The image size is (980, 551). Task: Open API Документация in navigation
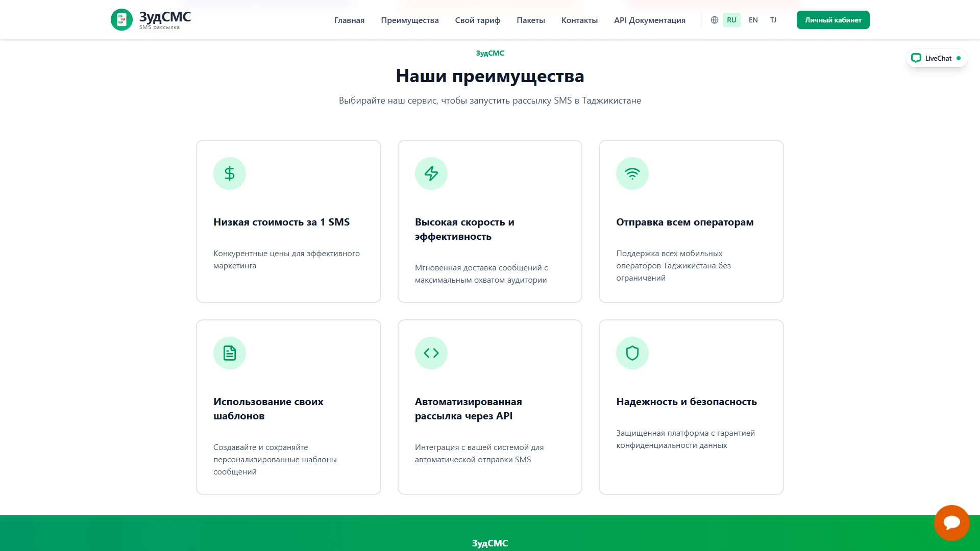click(x=650, y=20)
